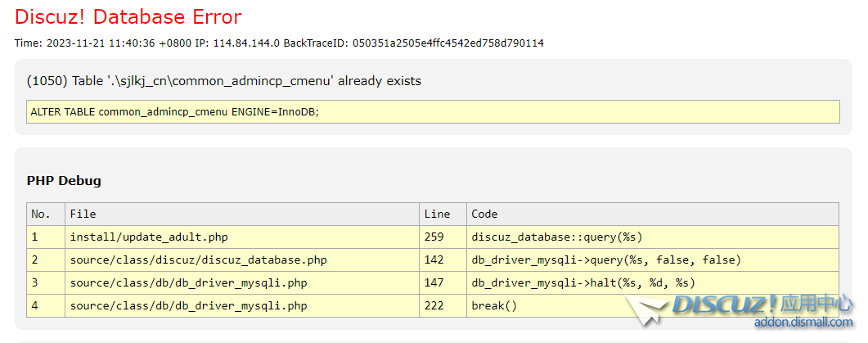The width and height of the screenshot is (868, 343).
Task: Click the db_driver_mysqli->halt code cell
Action: point(582,282)
